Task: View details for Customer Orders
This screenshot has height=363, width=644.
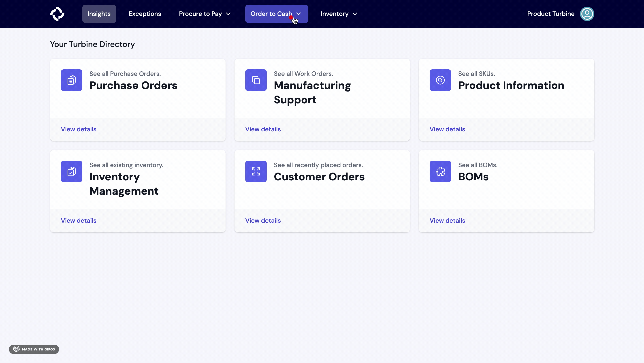Action: (x=263, y=220)
